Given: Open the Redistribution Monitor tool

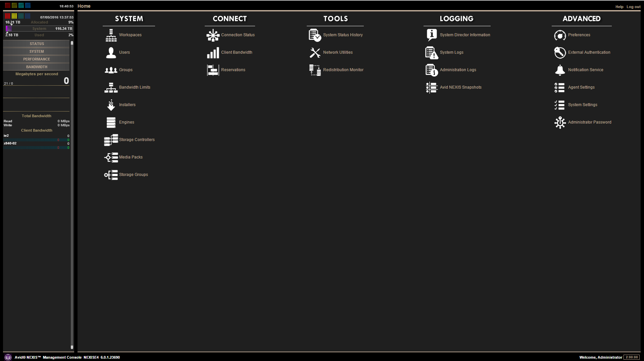Looking at the screenshot, I should [314, 70].
